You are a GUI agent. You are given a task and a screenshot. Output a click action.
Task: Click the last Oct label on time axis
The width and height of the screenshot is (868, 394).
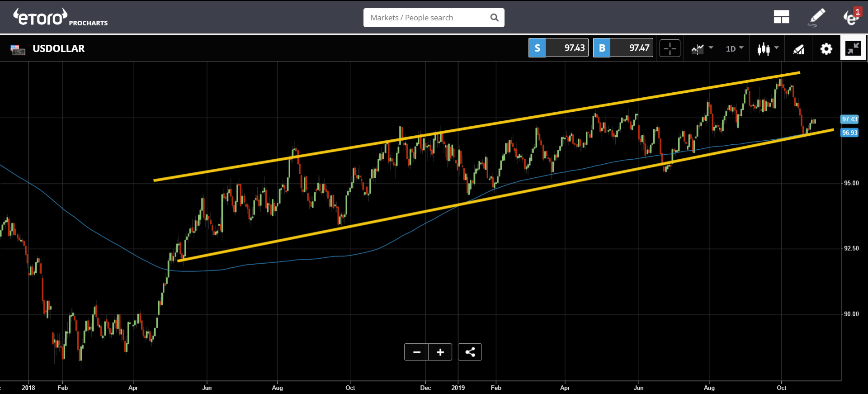pyautogui.click(x=781, y=388)
